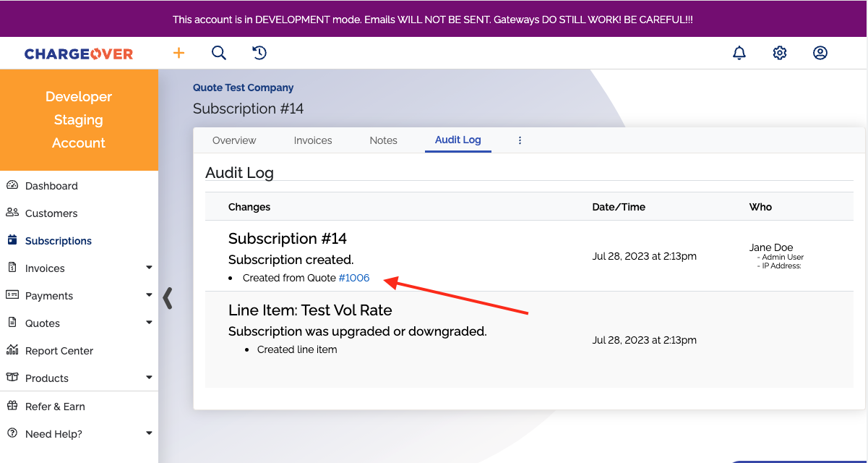This screenshot has width=868, height=463.
Task: Click the Report Center chart icon
Action: pyautogui.click(x=12, y=350)
